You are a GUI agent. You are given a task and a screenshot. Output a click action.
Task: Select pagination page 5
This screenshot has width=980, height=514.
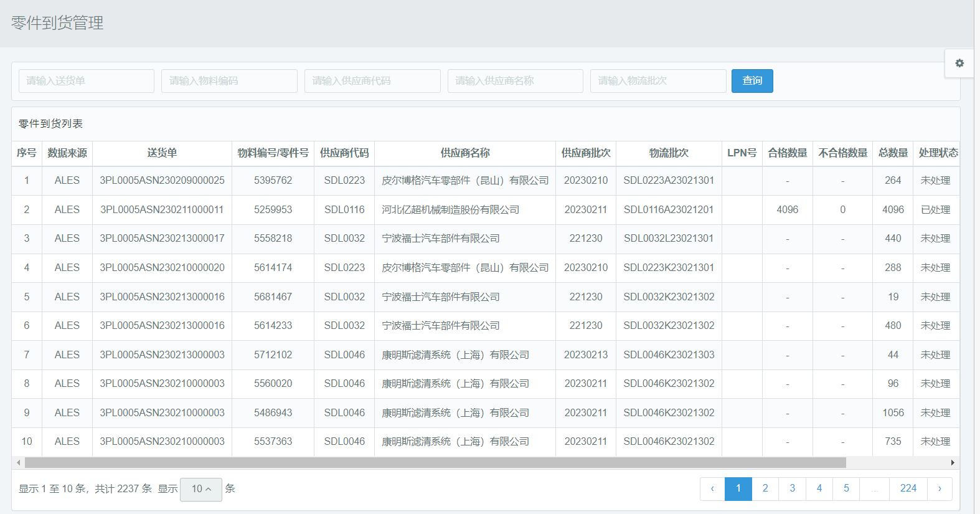coord(846,488)
